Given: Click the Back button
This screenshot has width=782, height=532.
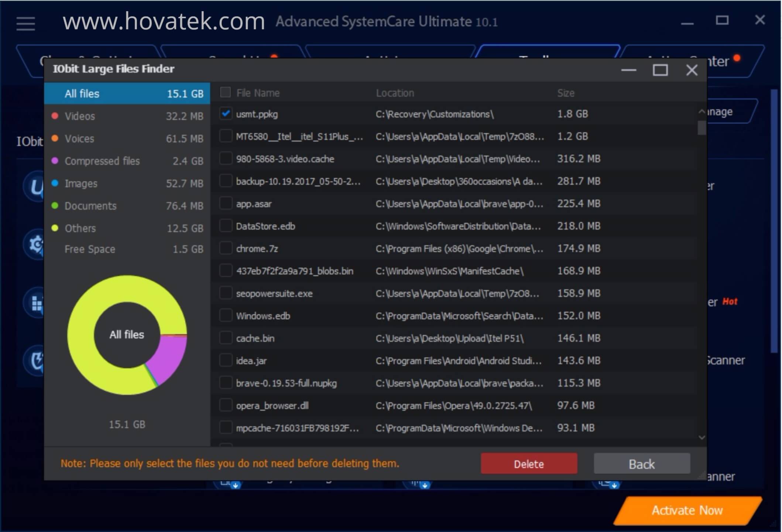Looking at the screenshot, I should tap(642, 464).
